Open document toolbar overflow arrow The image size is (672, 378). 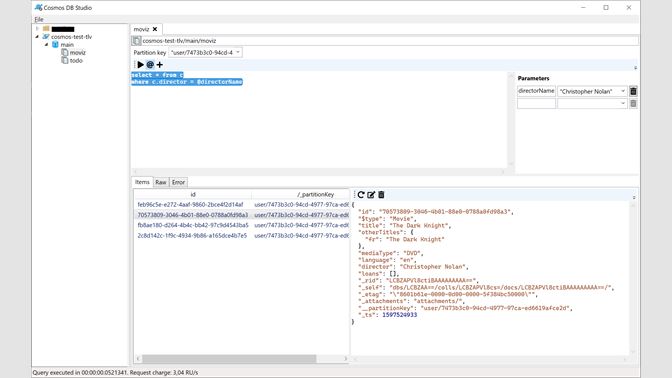(x=634, y=197)
